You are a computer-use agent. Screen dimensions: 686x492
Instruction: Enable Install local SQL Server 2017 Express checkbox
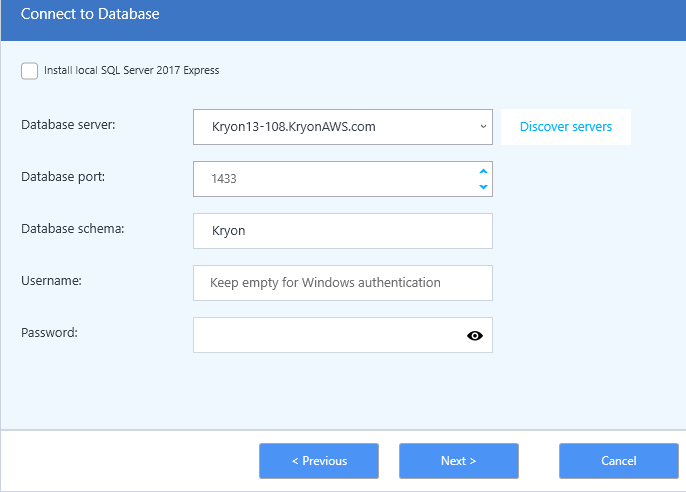(x=29, y=71)
